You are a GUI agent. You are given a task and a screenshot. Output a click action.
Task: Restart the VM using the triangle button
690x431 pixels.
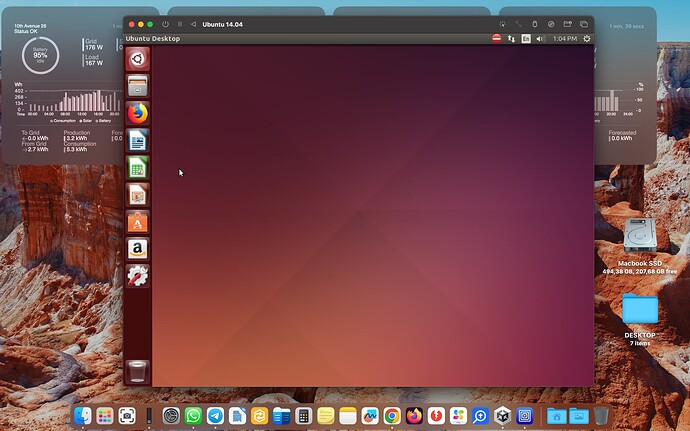point(193,24)
